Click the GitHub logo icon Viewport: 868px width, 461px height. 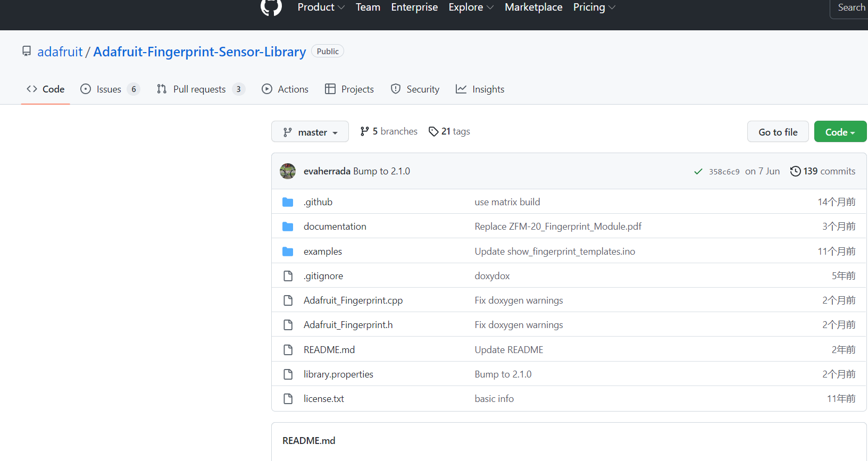pos(271,7)
